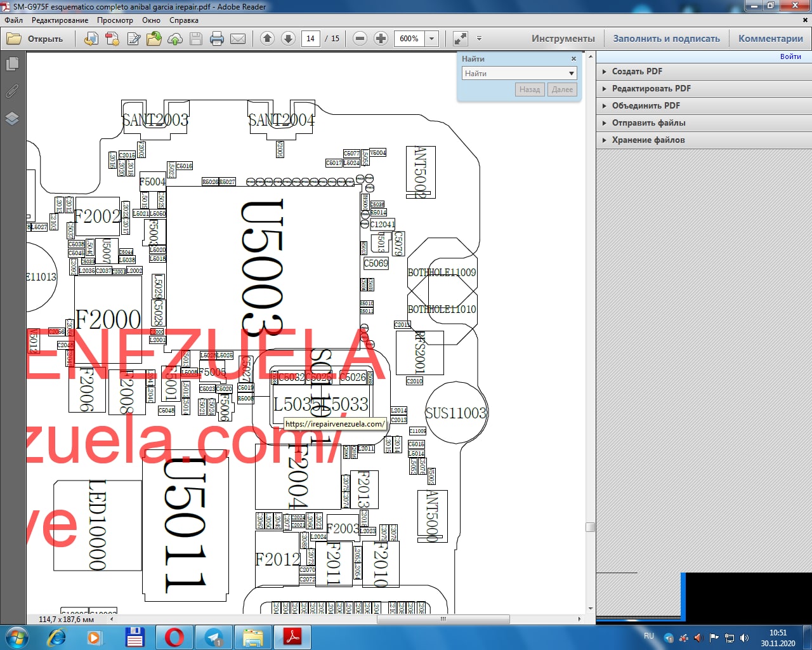Click the edit text and sign icon

(x=133, y=39)
